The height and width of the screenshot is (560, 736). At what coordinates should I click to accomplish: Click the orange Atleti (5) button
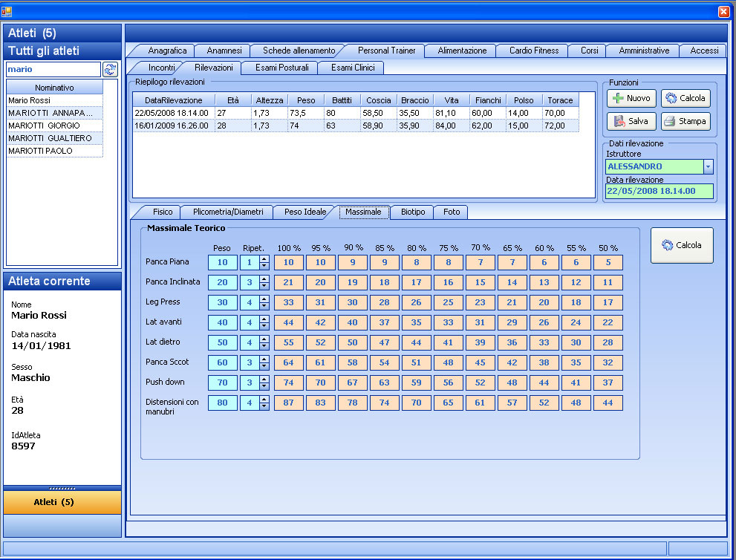[62, 502]
